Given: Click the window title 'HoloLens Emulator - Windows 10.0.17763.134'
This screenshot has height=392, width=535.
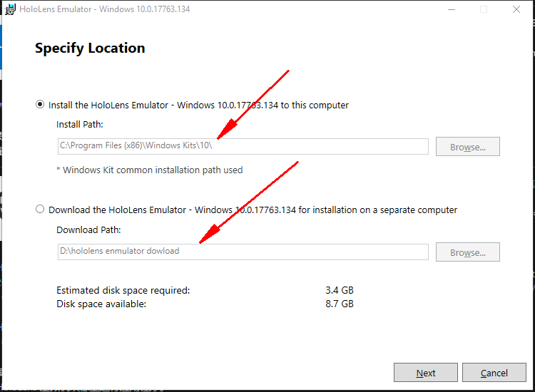Looking at the screenshot, I should (x=105, y=9).
